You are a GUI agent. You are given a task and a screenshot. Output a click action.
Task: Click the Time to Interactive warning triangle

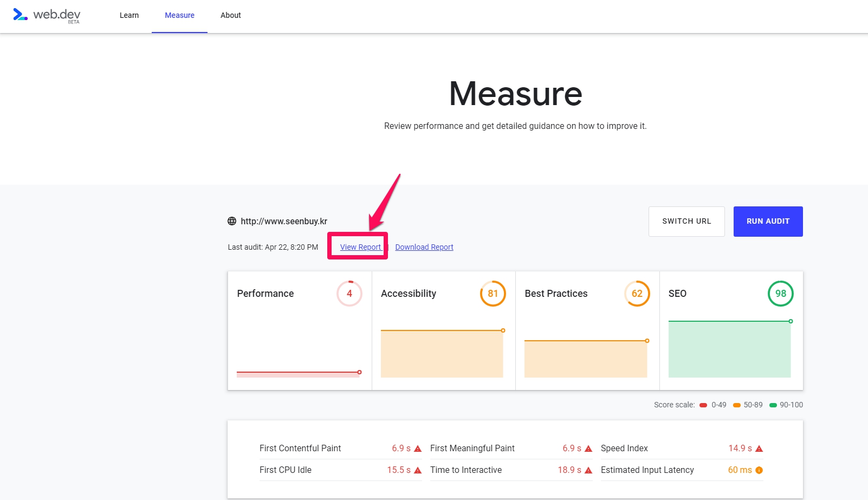pos(588,470)
